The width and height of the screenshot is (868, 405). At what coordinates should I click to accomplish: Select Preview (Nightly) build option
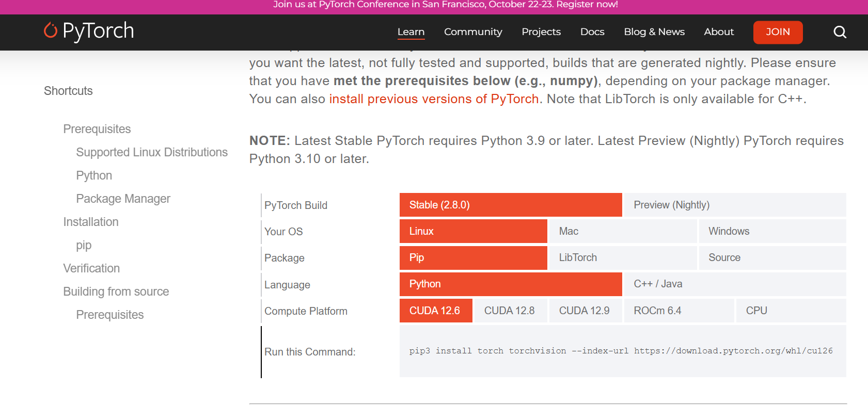point(735,205)
